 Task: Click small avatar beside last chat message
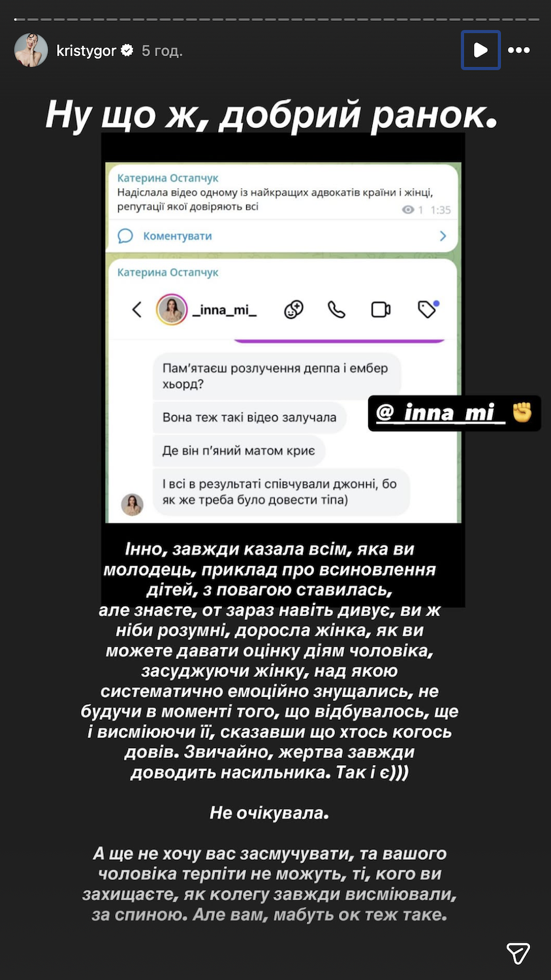[133, 504]
